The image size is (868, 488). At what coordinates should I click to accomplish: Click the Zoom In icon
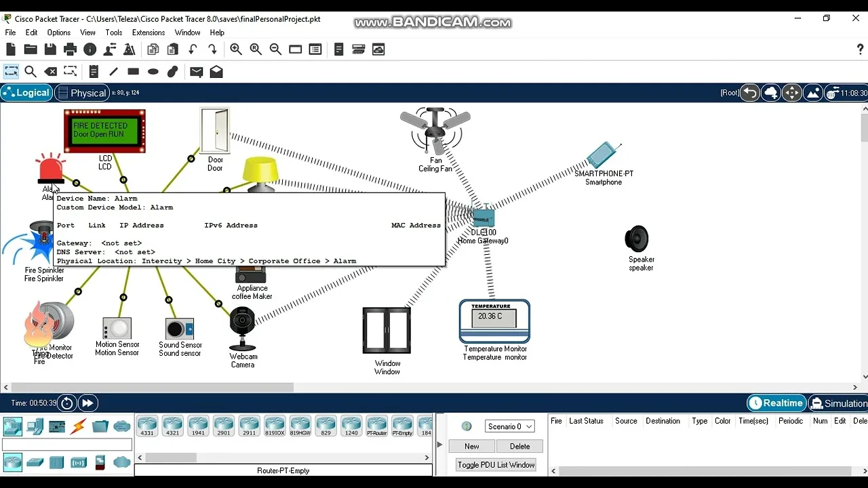point(236,49)
